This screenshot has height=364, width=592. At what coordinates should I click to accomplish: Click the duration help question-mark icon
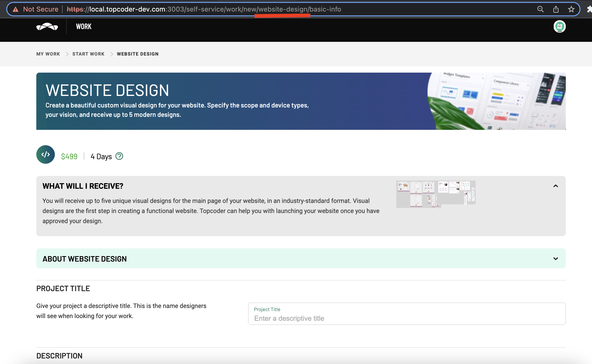coord(119,156)
